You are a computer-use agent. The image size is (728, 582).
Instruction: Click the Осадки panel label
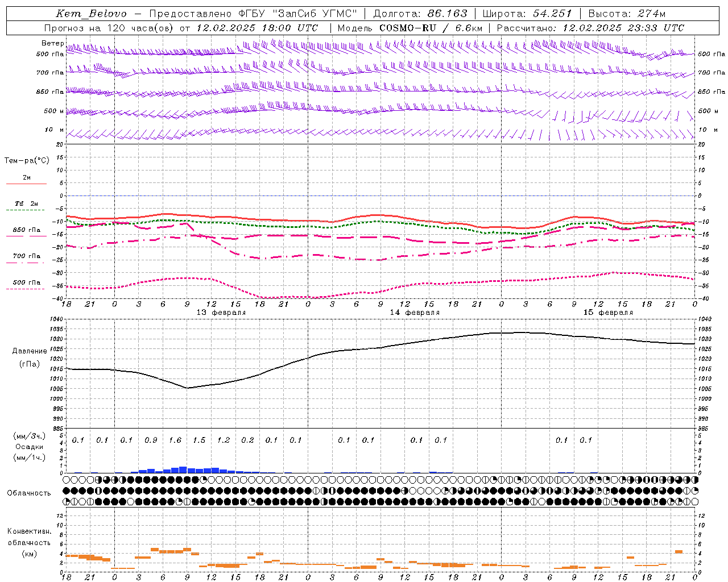30,447
